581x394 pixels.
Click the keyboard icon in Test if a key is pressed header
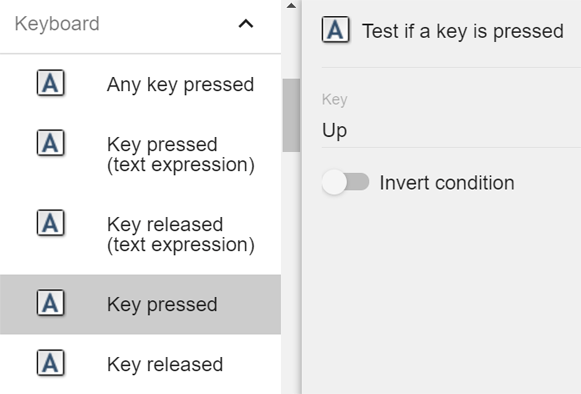click(x=335, y=29)
